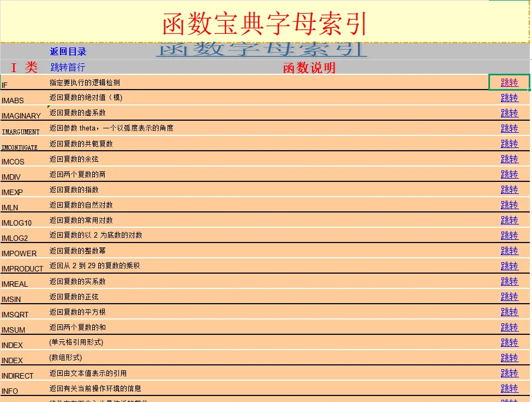Screen dimensions: 532x402
Task: Click the 跳转 link for IMCOS
Action: coord(509,159)
